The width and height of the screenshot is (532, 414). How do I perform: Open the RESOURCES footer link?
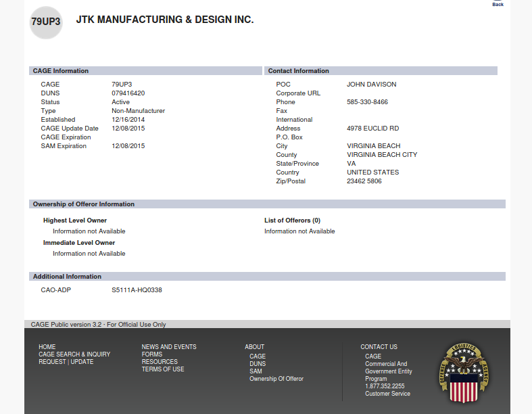160,362
